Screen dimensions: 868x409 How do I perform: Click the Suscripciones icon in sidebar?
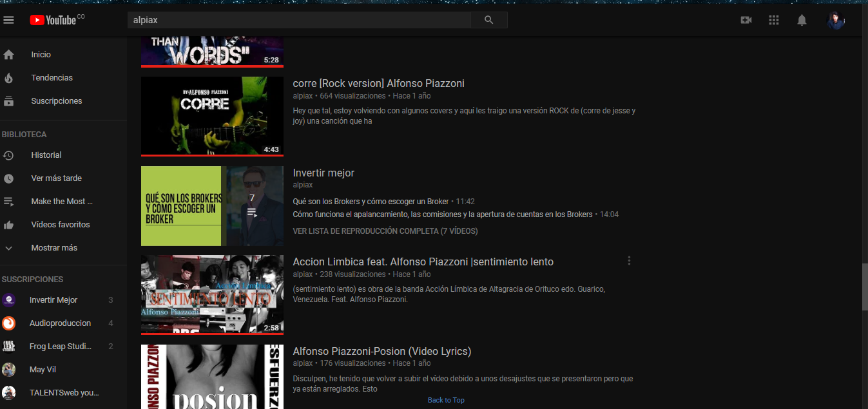coord(8,101)
